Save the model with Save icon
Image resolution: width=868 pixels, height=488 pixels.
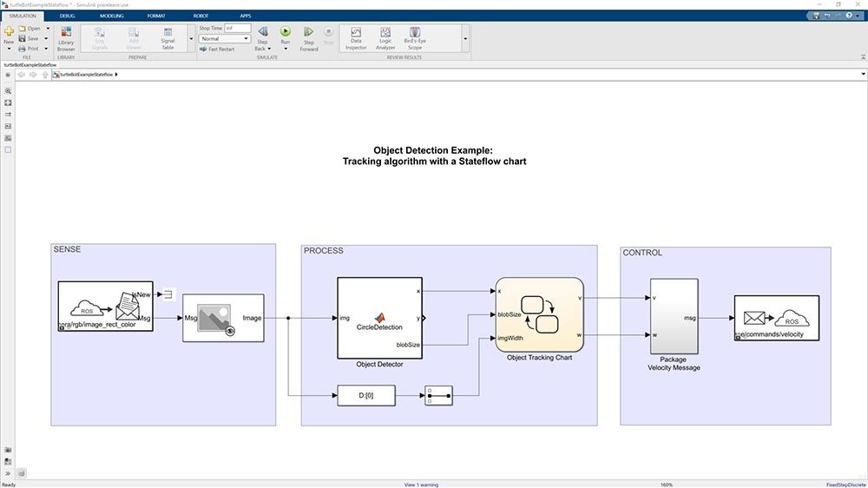[29, 39]
